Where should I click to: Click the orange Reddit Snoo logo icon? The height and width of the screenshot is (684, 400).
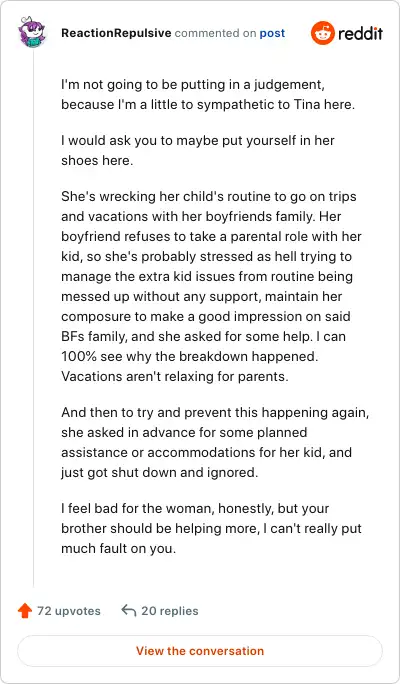[322, 33]
